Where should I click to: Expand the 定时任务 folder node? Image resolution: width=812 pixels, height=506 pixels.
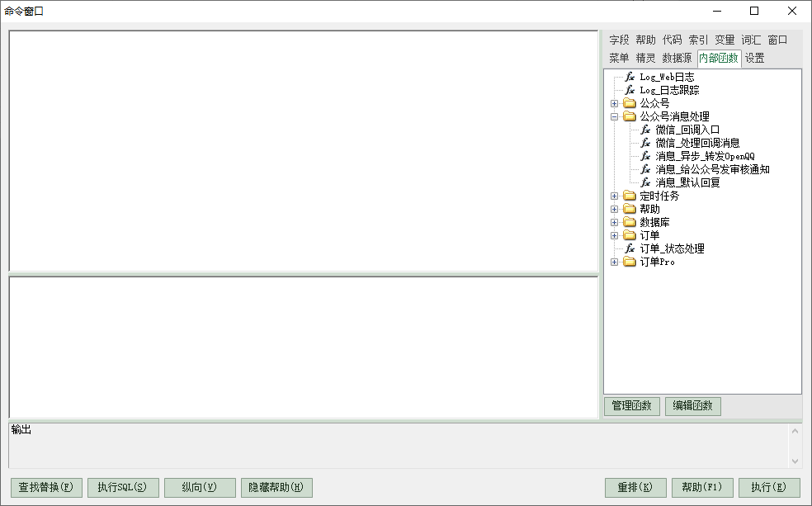(x=614, y=196)
